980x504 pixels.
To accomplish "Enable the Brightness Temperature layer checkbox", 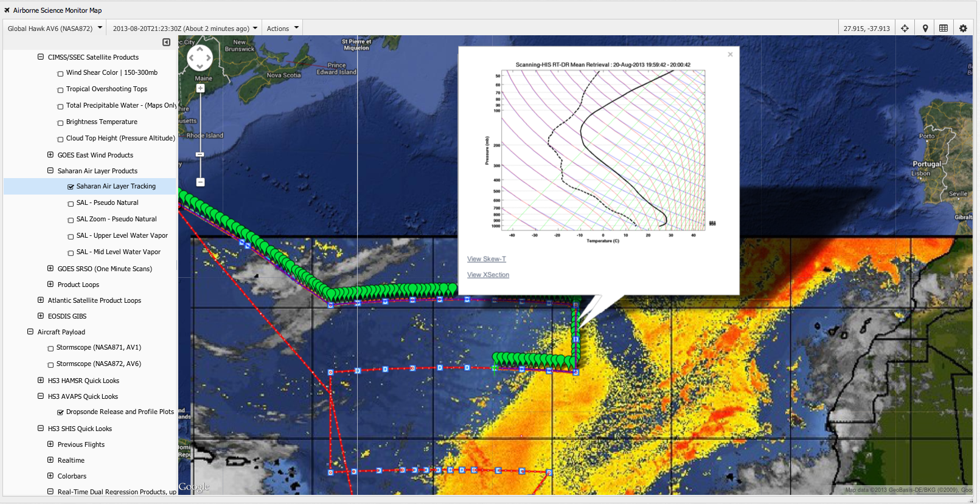I will [60, 123].
